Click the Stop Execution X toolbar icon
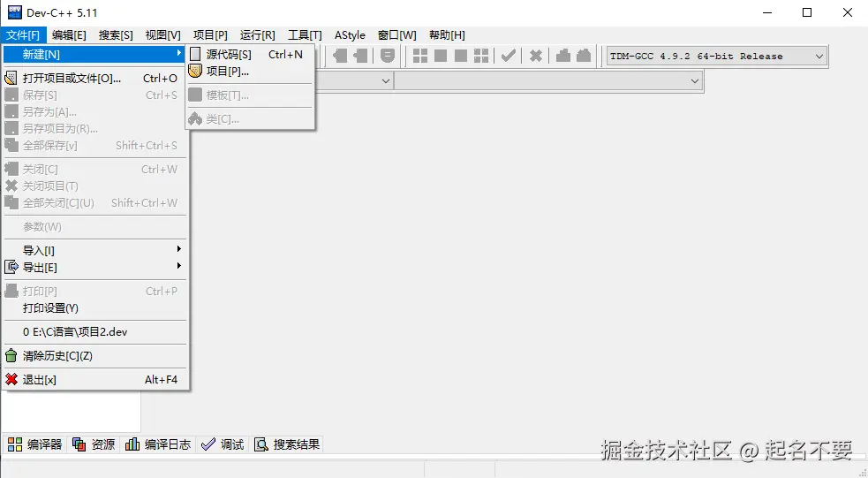This screenshot has height=478, width=868. pyautogui.click(x=535, y=56)
